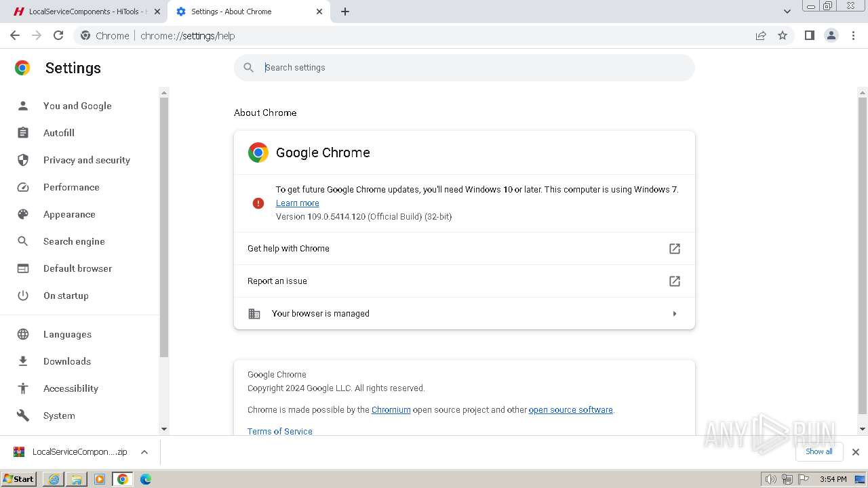
Task: Open Privacy and security section
Action: tap(87, 160)
